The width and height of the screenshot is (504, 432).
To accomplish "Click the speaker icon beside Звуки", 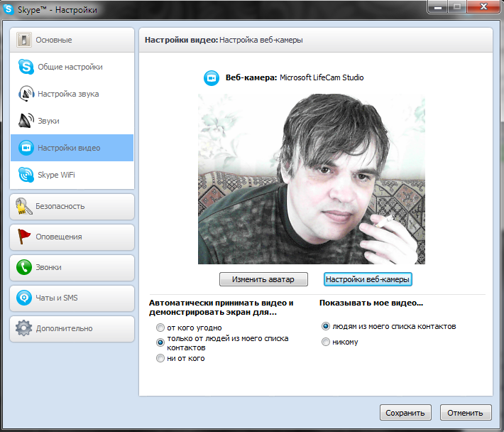I will (x=26, y=121).
